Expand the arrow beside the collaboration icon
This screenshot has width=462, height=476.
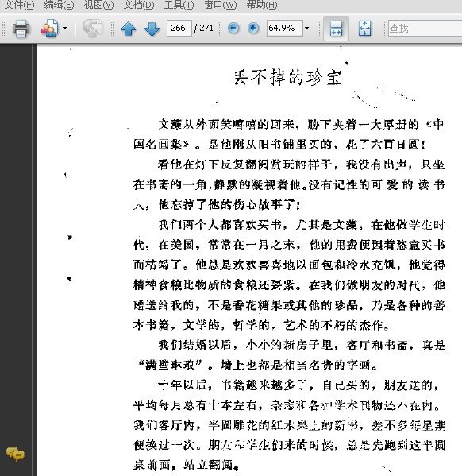click(64, 29)
